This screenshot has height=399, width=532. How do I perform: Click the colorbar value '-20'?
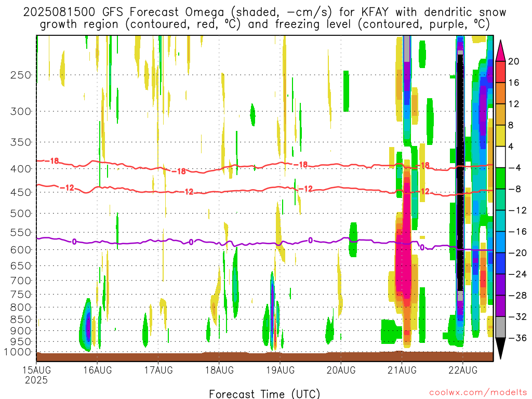click(517, 253)
